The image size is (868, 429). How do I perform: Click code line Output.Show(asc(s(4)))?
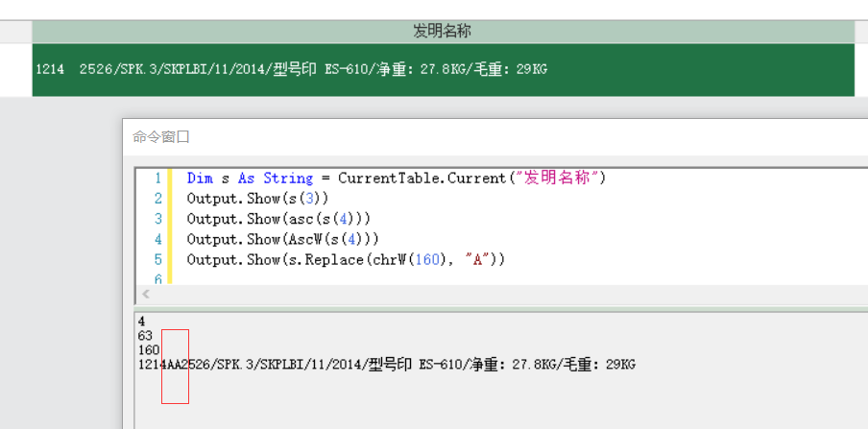click(278, 219)
